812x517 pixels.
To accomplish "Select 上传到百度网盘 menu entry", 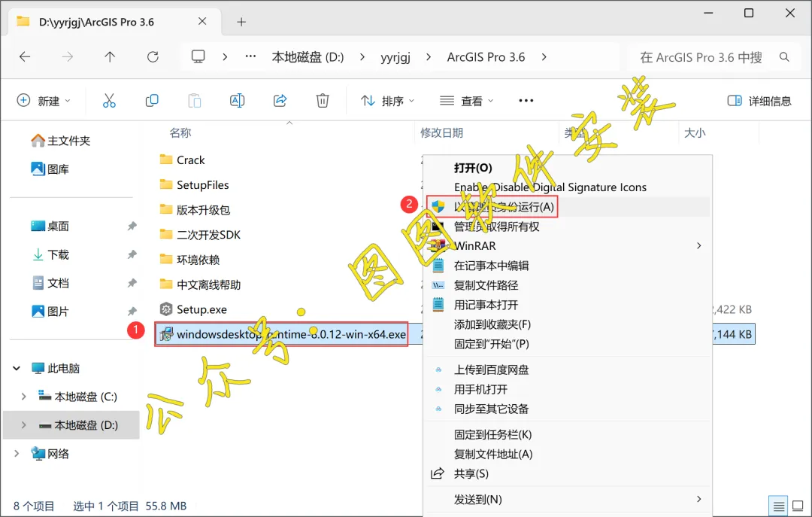I will click(568, 370).
